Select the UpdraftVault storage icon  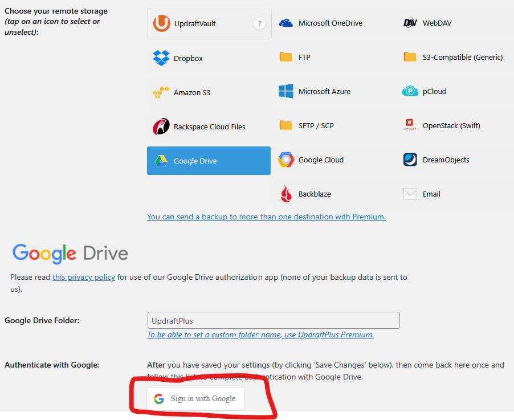pos(162,24)
